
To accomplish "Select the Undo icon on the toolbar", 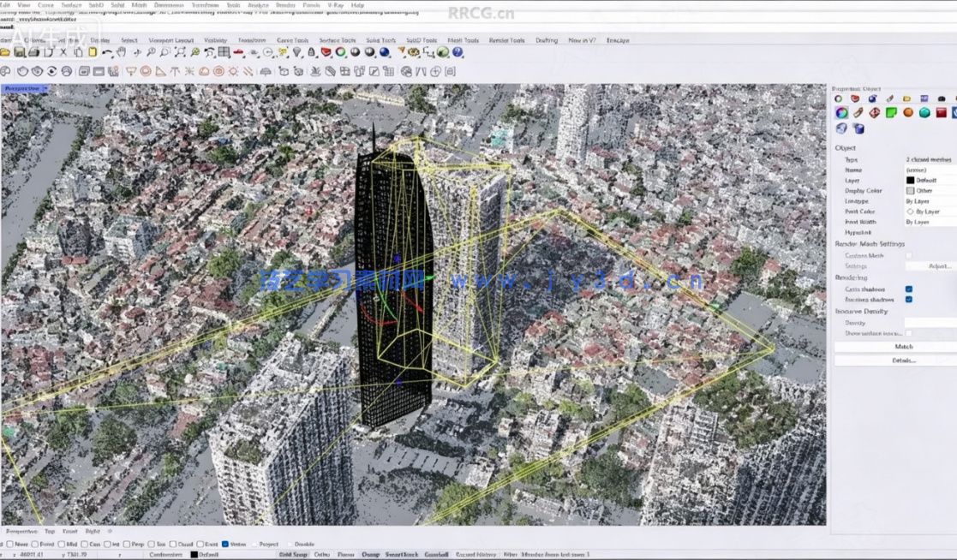I will pyautogui.click(x=106, y=57).
